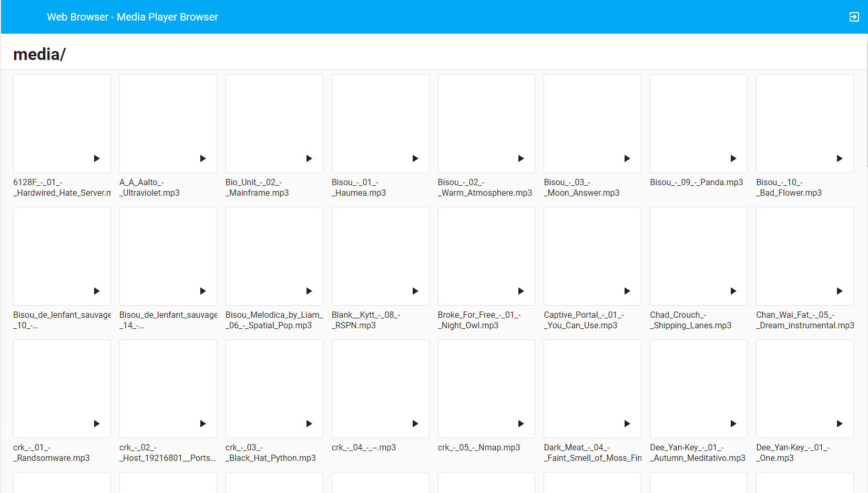Play Bisou_de_lenfant_sauvage _14_ track
868x493 pixels.
click(x=203, y=291)
